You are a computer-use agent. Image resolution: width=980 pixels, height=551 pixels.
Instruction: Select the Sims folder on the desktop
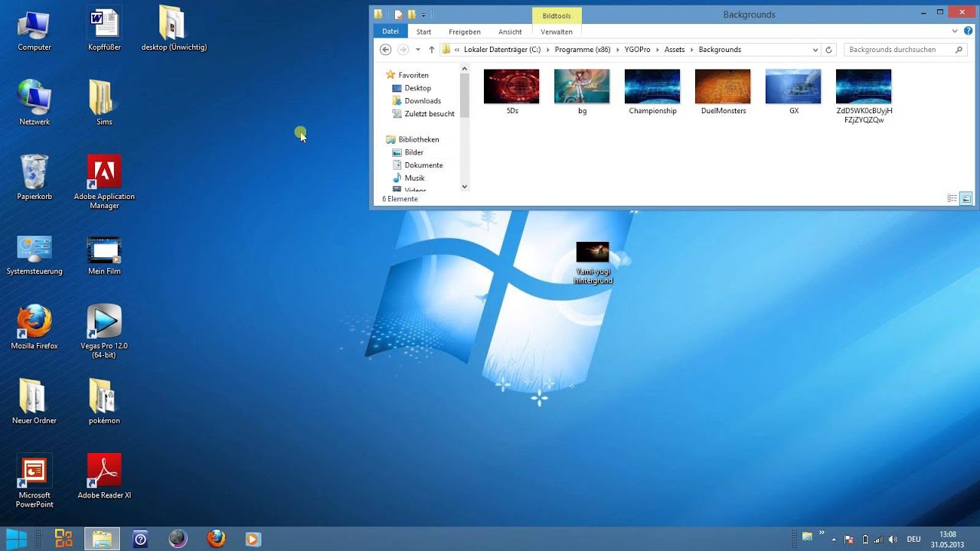coord(104,103)
